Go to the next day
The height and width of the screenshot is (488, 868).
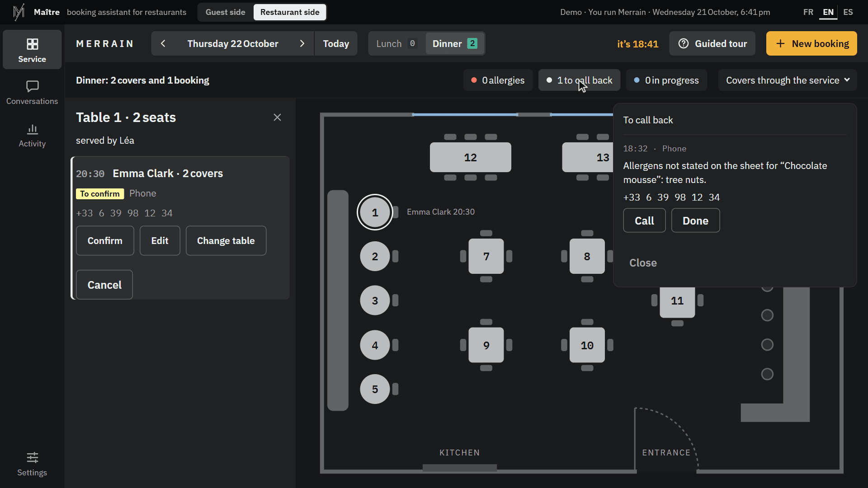pos(302,43)
